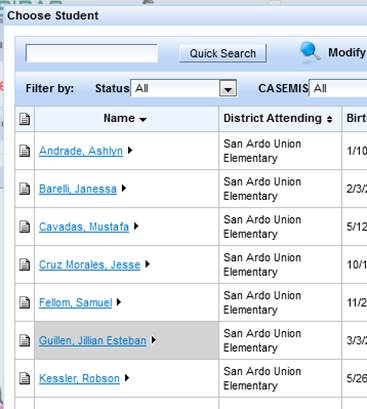Image resolution: width=367 pixels, height=409 pixels.
Task: Expand arrow next to Andrade, Ashlyn
Action: click(x=130, y=150)
